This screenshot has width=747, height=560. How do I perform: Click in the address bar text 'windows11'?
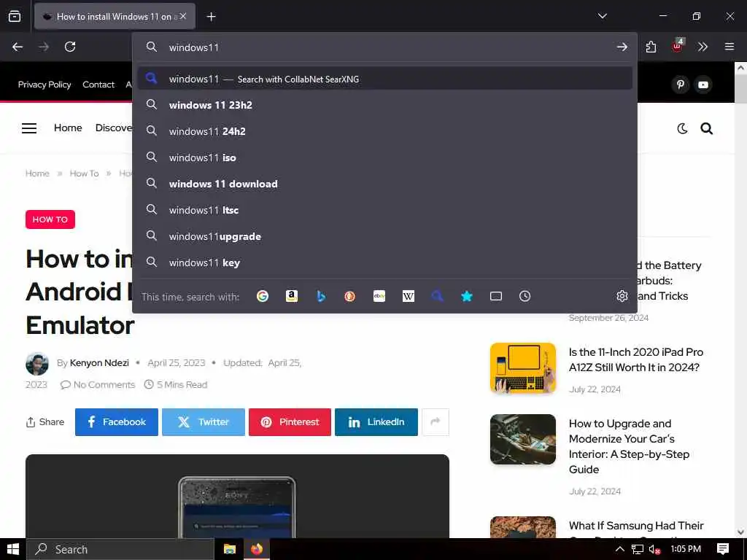194,47
